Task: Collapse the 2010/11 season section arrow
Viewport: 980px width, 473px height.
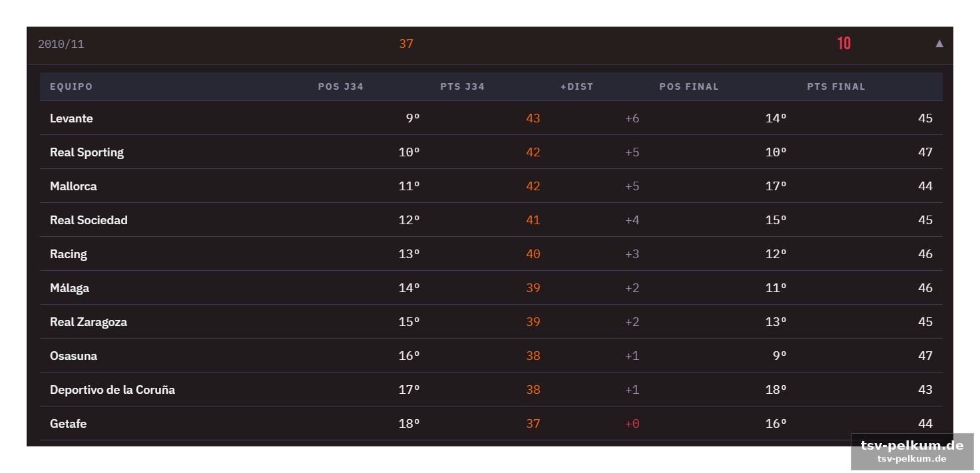Action: [x=939, y=44]
